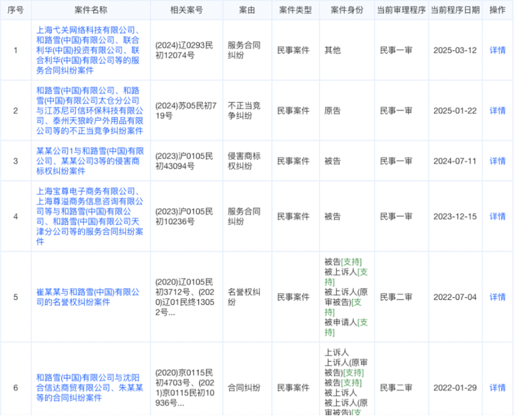Open 详情 link for case row 4
516x420 pixels.
tap(497, 216)
